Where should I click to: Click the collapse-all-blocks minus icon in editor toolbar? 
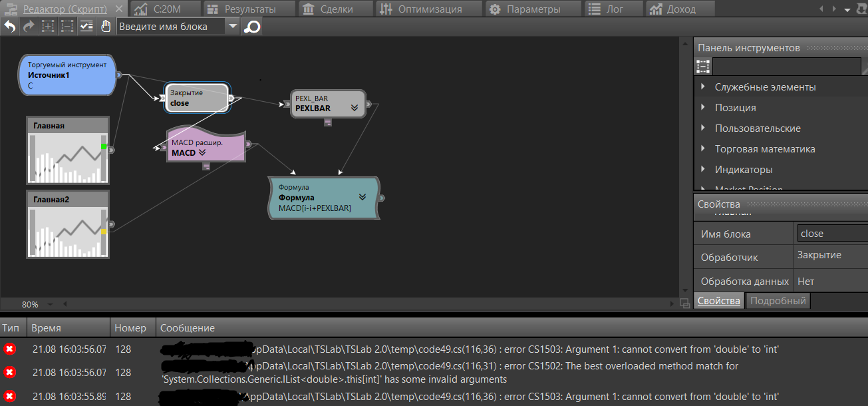[67, 27]
